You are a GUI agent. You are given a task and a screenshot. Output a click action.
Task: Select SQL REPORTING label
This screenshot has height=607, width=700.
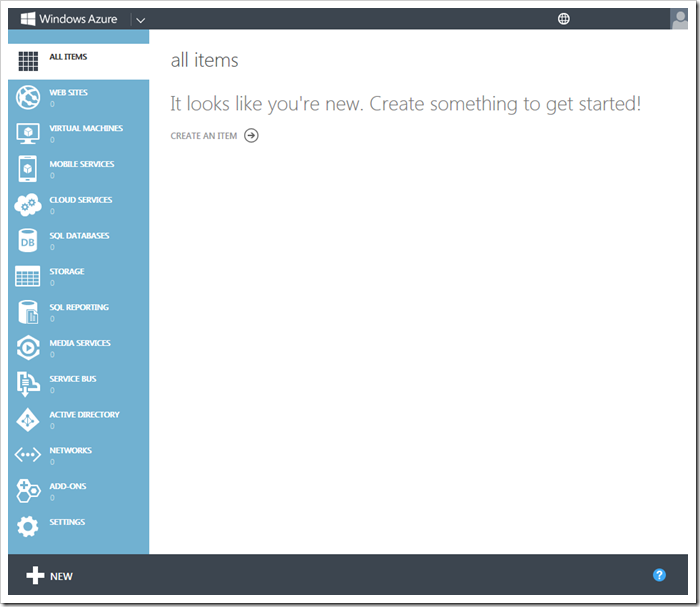[79, 307]
